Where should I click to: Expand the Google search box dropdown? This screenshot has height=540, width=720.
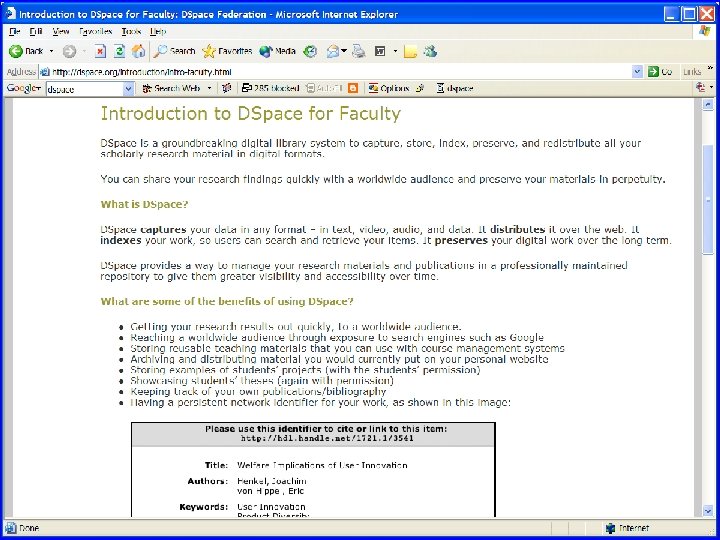point(129,89)
